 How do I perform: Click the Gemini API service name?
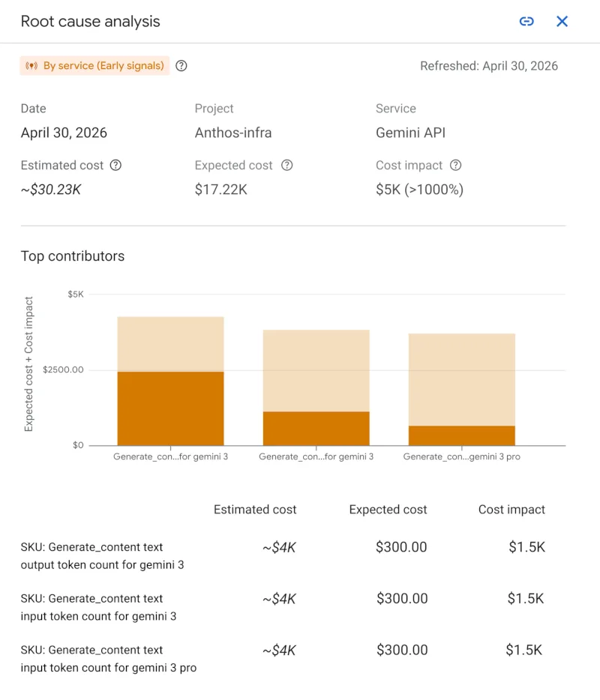(x=410, y=133)
